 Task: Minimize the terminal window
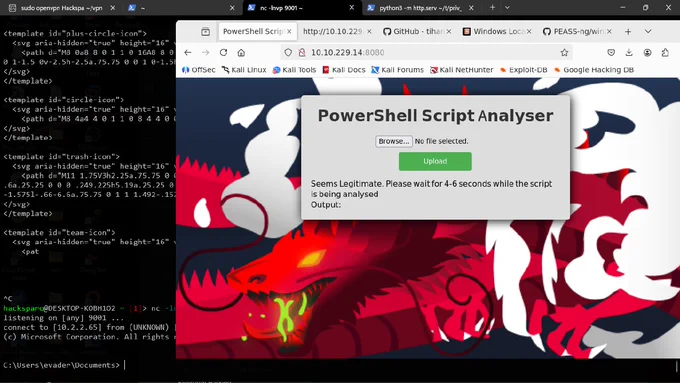tap(623, 7)
